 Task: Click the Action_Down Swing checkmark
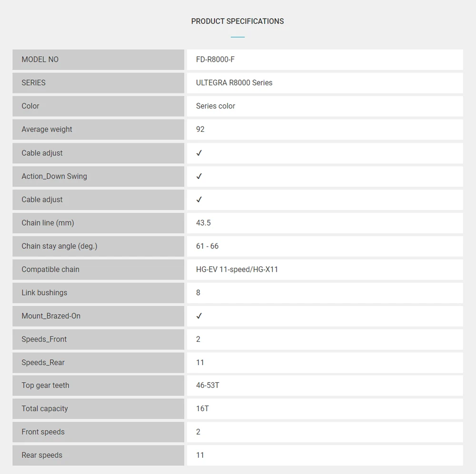pos(199,176)
